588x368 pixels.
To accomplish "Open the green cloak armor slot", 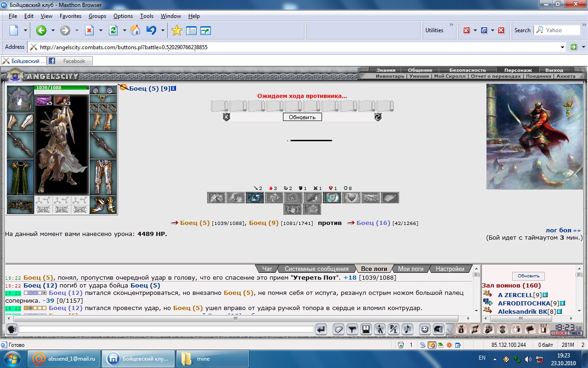I will [20, 178].
